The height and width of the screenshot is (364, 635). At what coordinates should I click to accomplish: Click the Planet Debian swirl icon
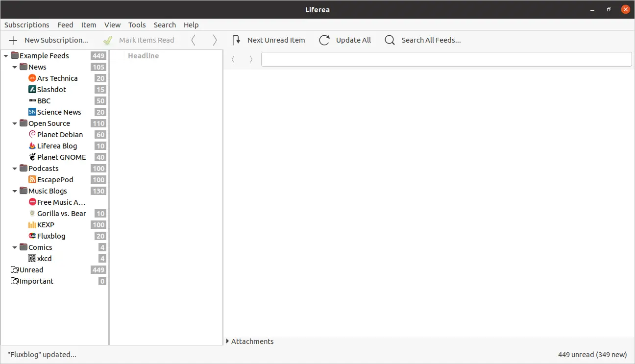32,135
